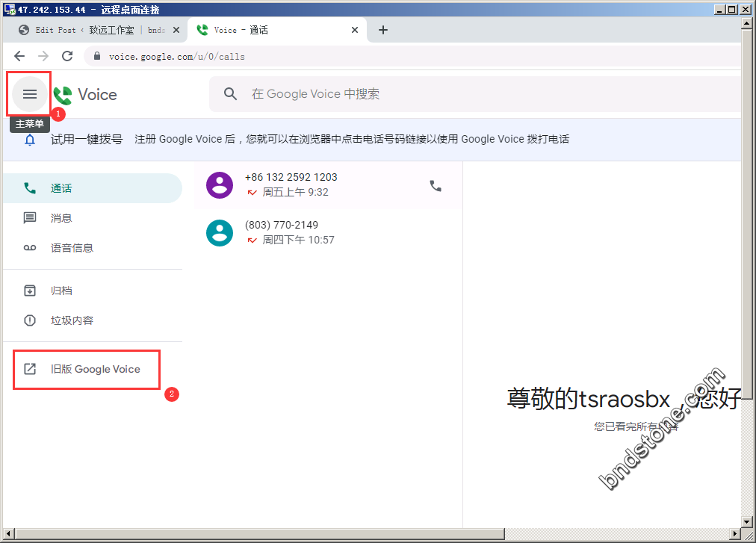Screen dimensions: 756x543
Task: Reload the Voice page
Action: [x=67, y=57]
